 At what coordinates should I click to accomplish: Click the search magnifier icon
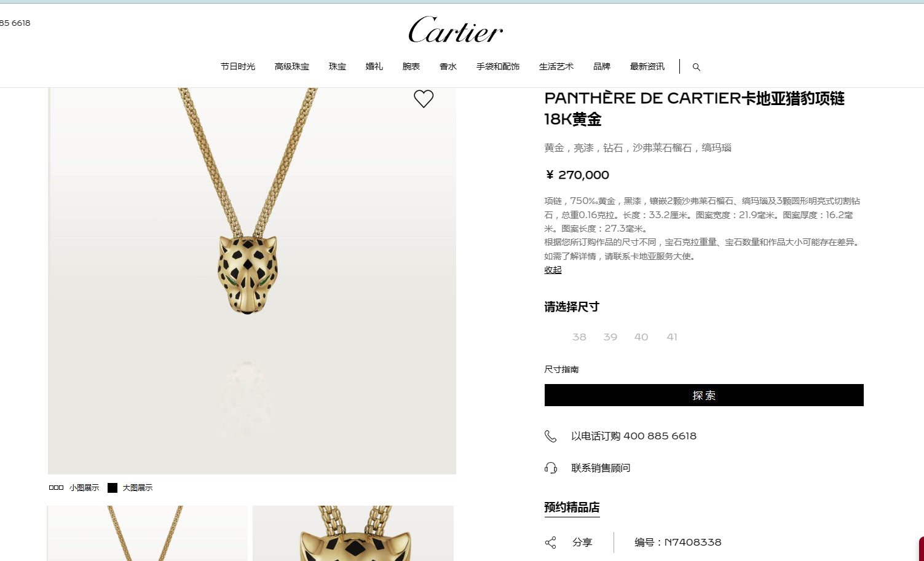pos(696,67)
